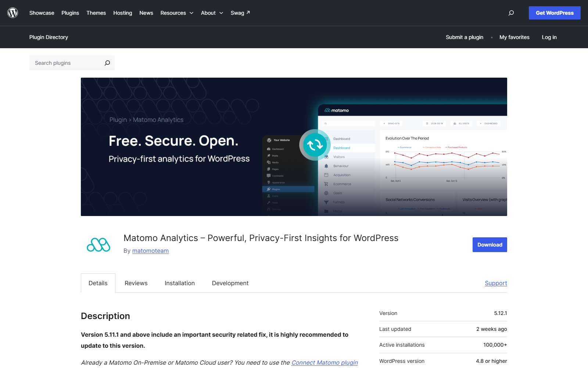
Task: Open the Plugin Directory link
Action: 49,37
